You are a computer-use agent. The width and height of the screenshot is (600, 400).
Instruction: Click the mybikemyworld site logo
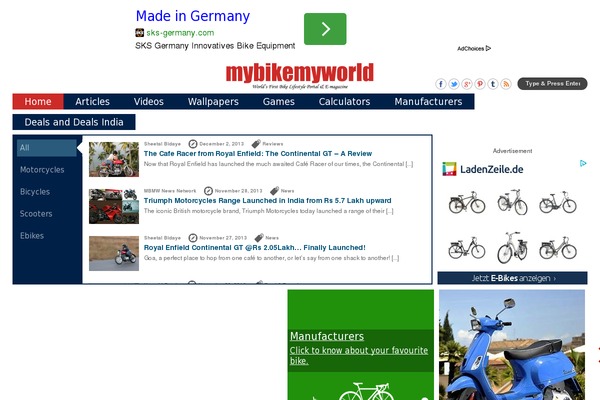click(x=300, y=76)
